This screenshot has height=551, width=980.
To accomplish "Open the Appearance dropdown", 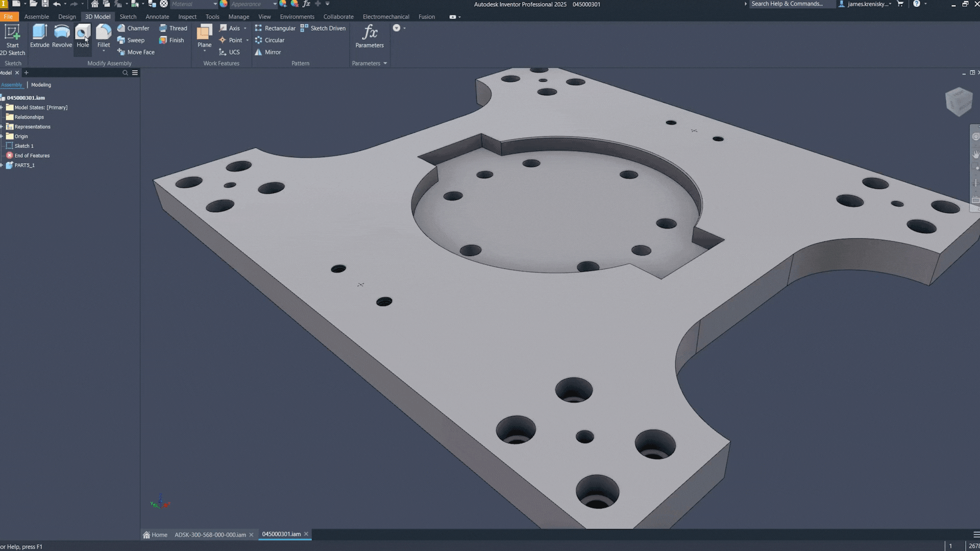I will pyautogui.click(x=275, y=4).
